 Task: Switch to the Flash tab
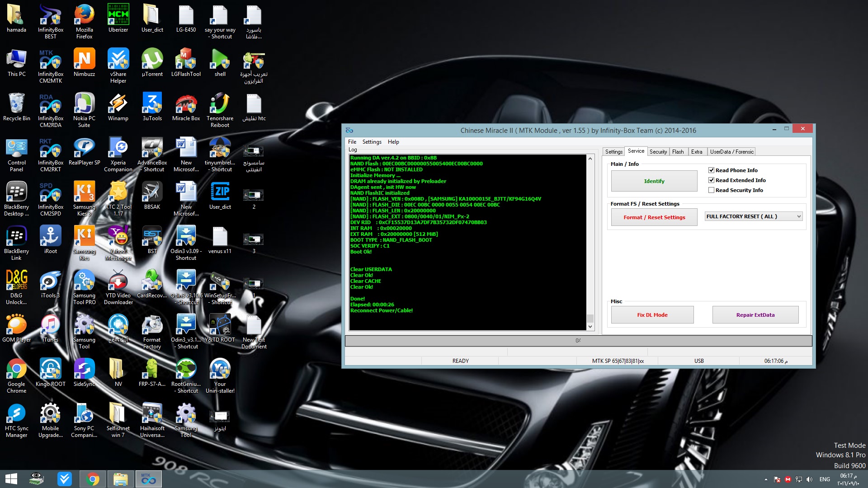click(678, 152)
